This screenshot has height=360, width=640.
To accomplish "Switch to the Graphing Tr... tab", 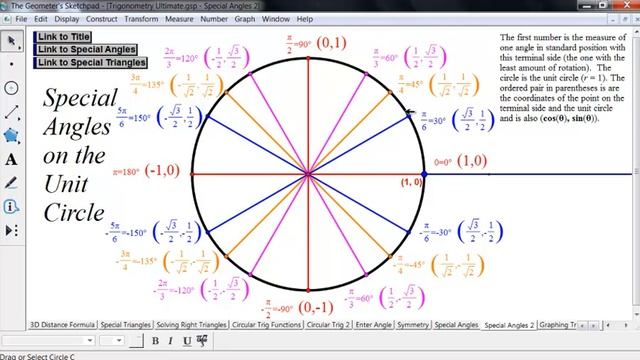I will [558, 325].
